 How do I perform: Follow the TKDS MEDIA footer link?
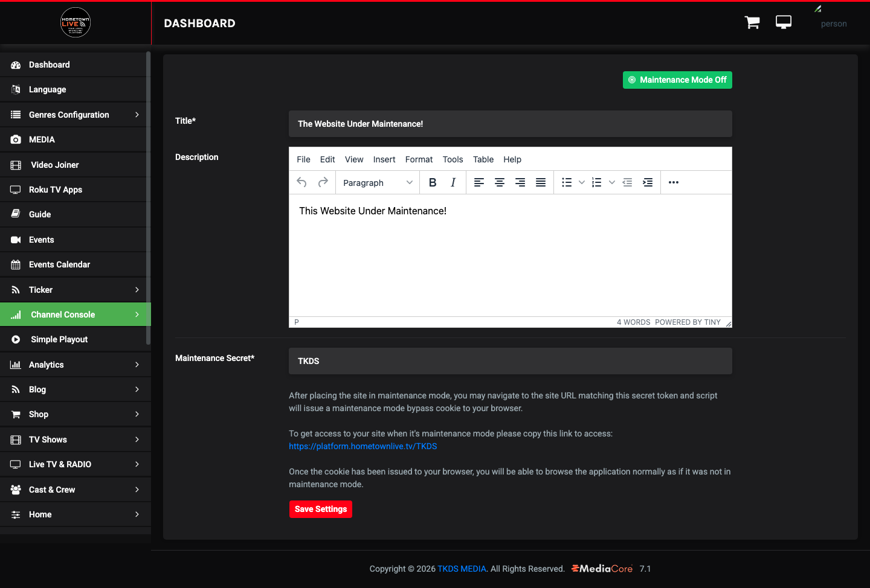[x=462, y=569]
